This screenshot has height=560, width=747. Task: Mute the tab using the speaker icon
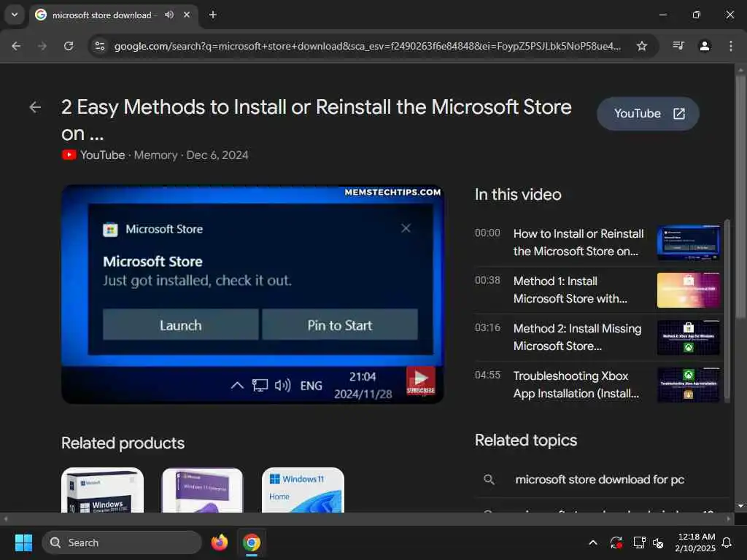coord(169,15)
